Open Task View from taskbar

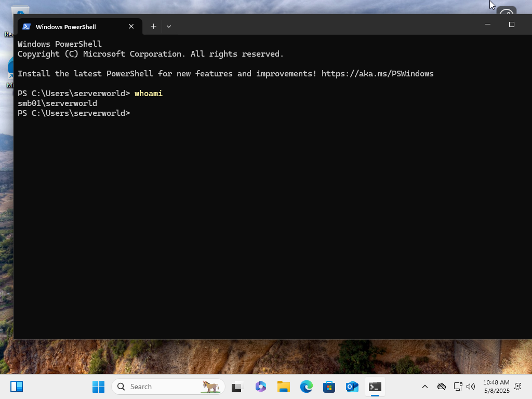[237, 387]
